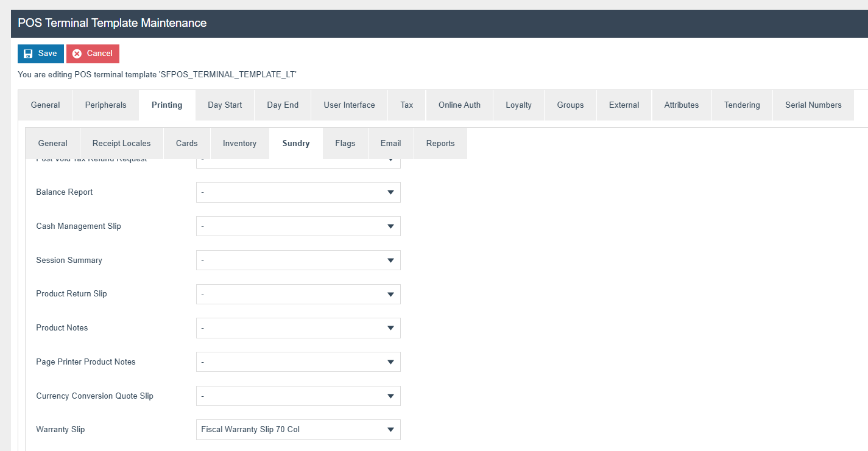868x451 pixels.
Task: Click the red Cancel button
Action: (93, 54)
